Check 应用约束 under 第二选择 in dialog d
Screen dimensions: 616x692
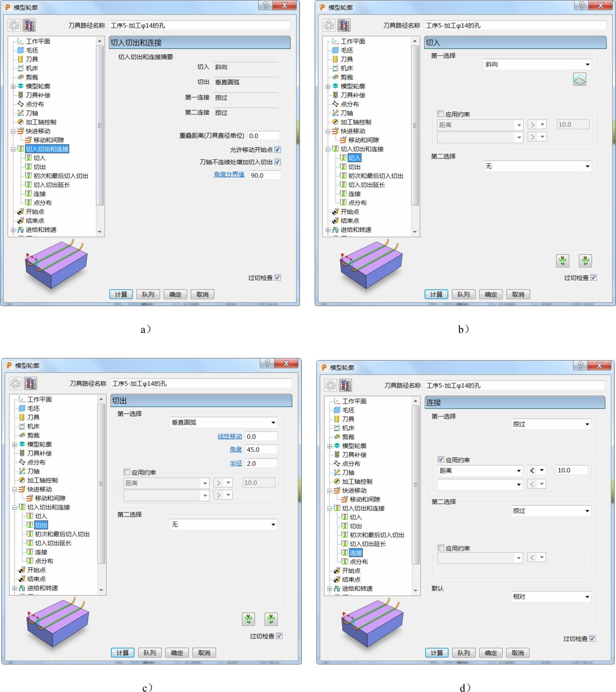(x=441, y=548)
